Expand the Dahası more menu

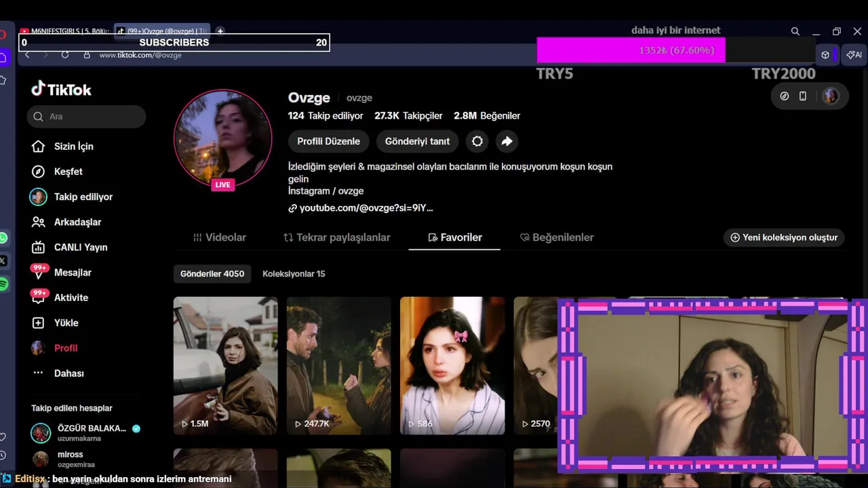pos(69,373)
